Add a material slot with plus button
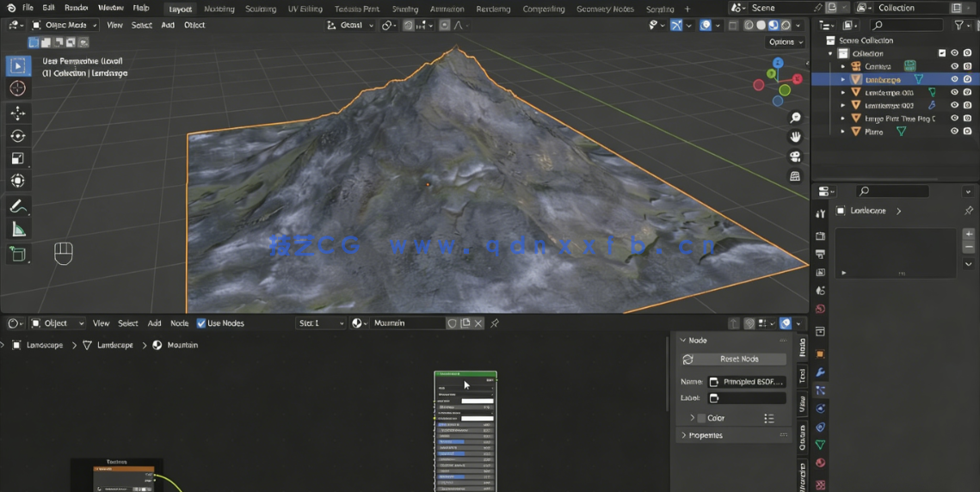This screenshot has height=492, width=980. 969,234
